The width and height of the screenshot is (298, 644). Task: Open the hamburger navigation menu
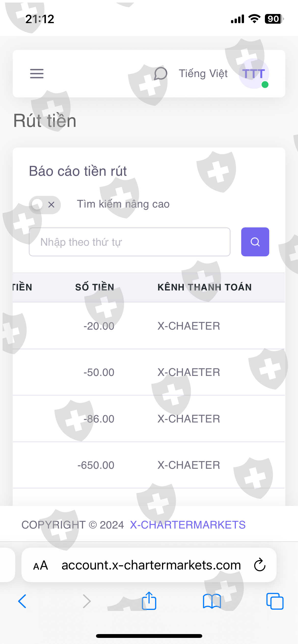click(x=37, y=74)
